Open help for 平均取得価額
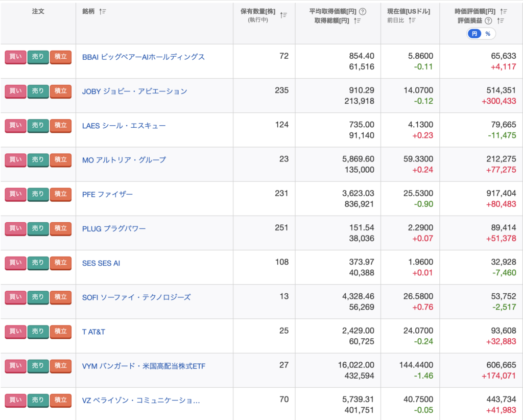The width and height of the screenshot is (523, 420). point(363,11)
